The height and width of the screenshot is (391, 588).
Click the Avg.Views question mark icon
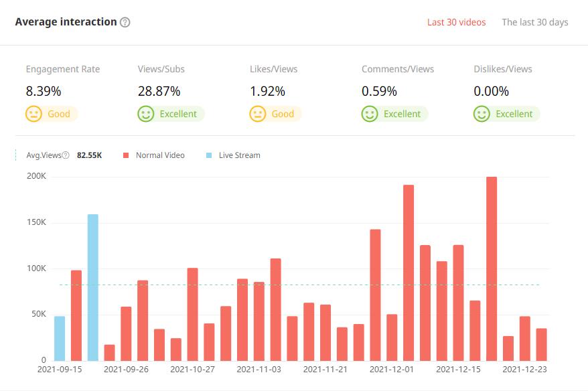click(66, 155)
